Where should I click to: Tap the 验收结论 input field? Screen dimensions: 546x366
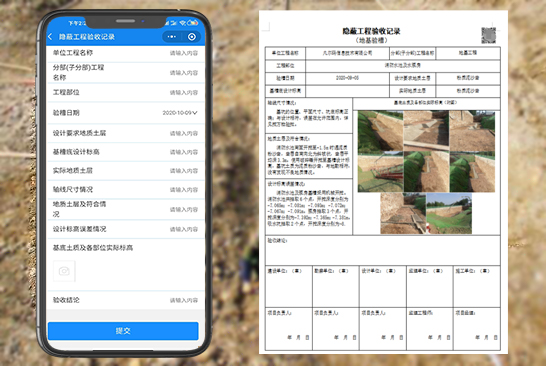(x=125, y=300)
